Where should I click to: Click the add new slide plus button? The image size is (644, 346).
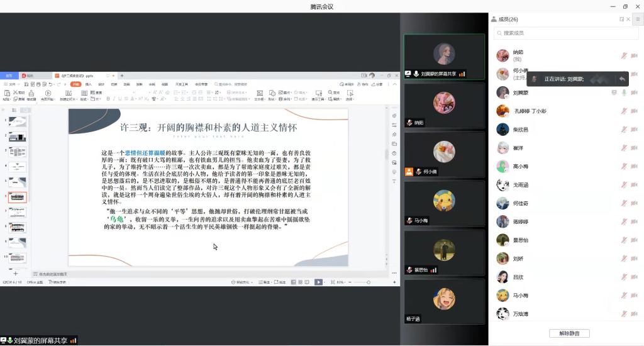pyautogui.click(x=16, y=274)
